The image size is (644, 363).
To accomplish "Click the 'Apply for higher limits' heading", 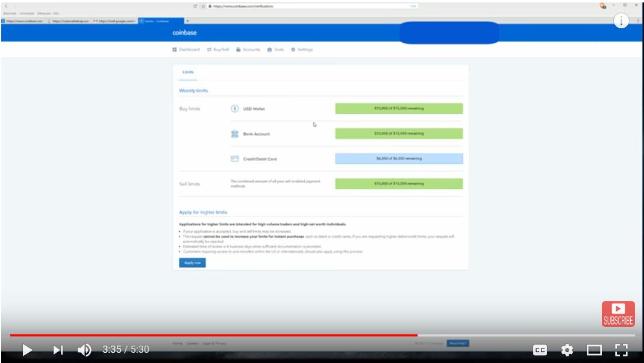I will (203, 213).
